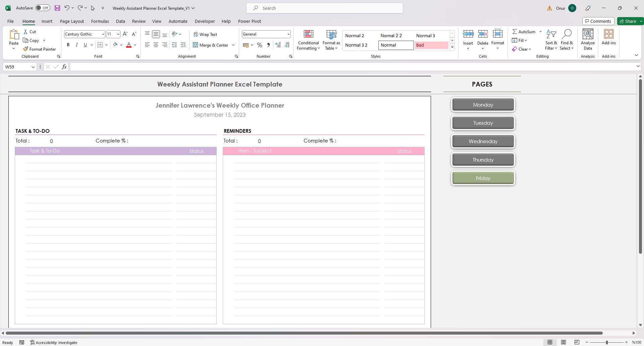The image size is (644, 346).
Task: Apply bold formatting to selected cell
Action: coord(68,45)
